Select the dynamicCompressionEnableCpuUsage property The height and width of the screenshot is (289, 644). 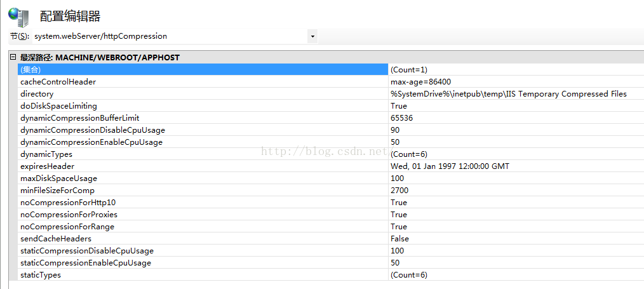click(91, 142)
